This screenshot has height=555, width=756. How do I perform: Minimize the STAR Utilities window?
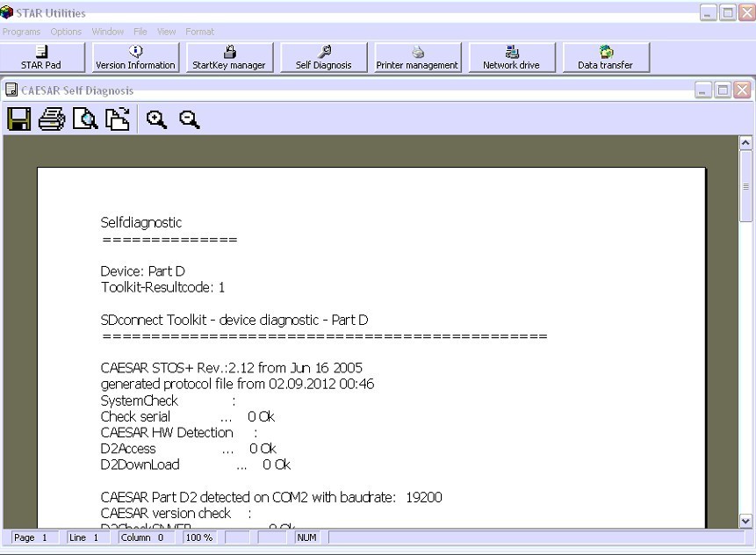pos(708,13)
